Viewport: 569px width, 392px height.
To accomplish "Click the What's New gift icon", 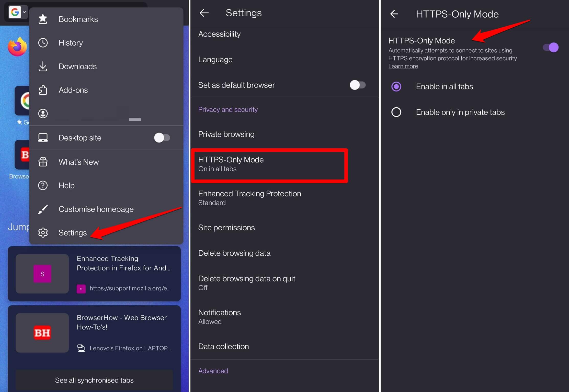I will tap(43, 162).
